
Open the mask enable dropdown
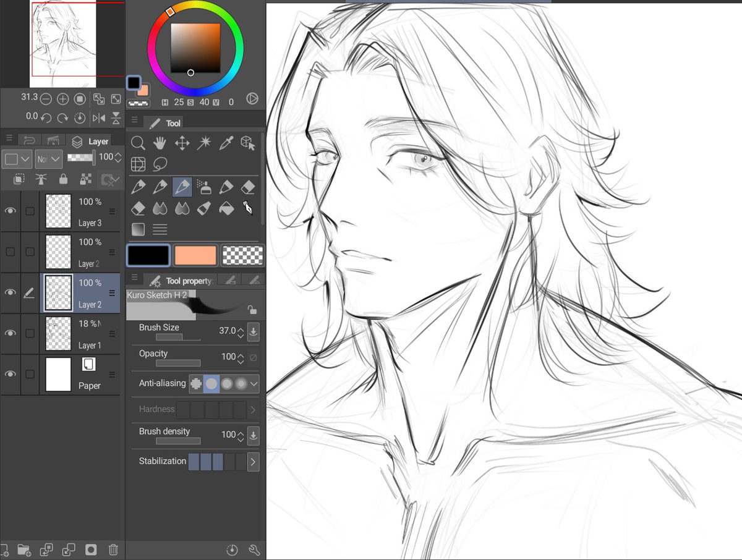pyautogui.click(x=111, y=180)
